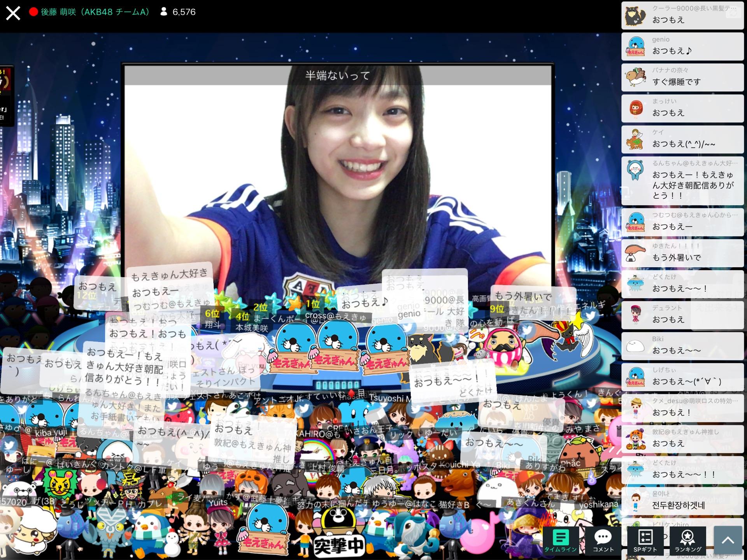Tap ケイ's avatar in the comment list
Image resolution: width=747 pixels, height=560 pixels.
click(x=636, y=140)
